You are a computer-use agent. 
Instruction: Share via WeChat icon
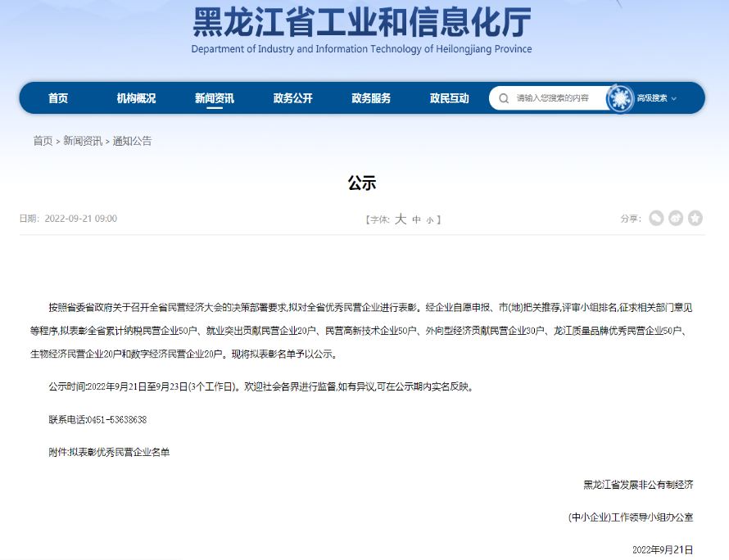point(656,218)
